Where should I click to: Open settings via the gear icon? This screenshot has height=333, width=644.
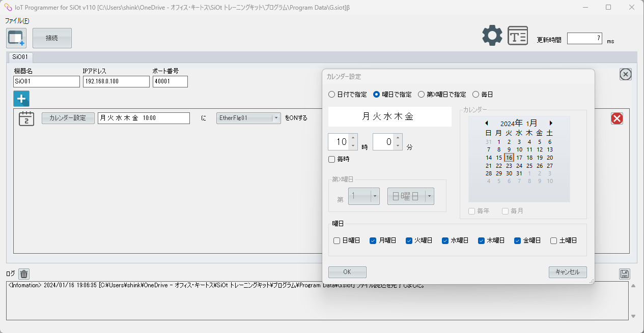click(x=492, y=36)
